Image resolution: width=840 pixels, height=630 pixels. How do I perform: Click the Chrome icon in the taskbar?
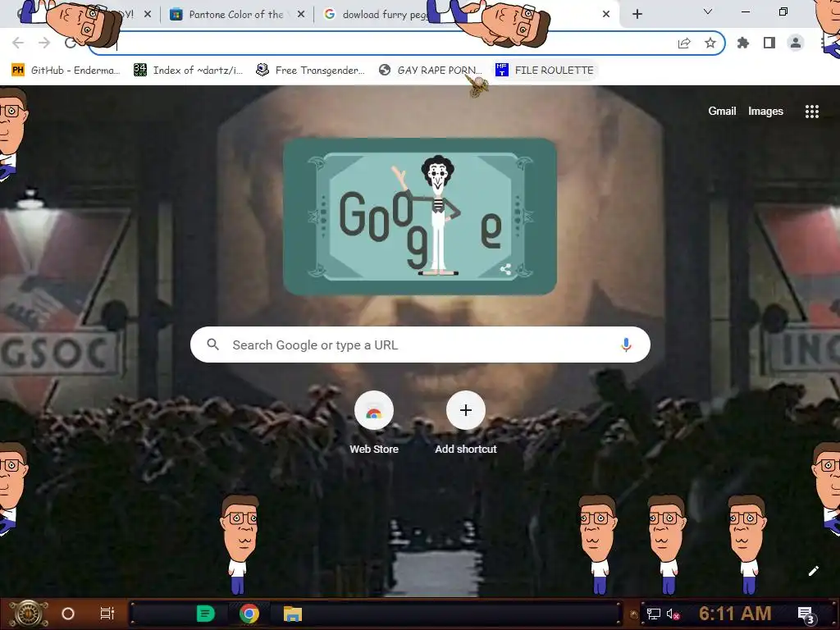click(x=249, y=614)
